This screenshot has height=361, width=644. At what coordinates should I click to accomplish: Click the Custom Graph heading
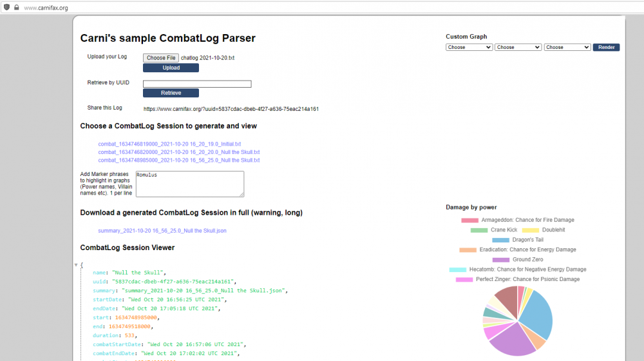coord(466,37)
